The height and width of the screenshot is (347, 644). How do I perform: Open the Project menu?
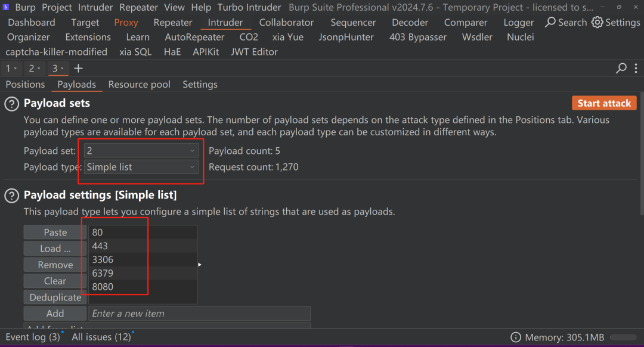click(57, 7)
